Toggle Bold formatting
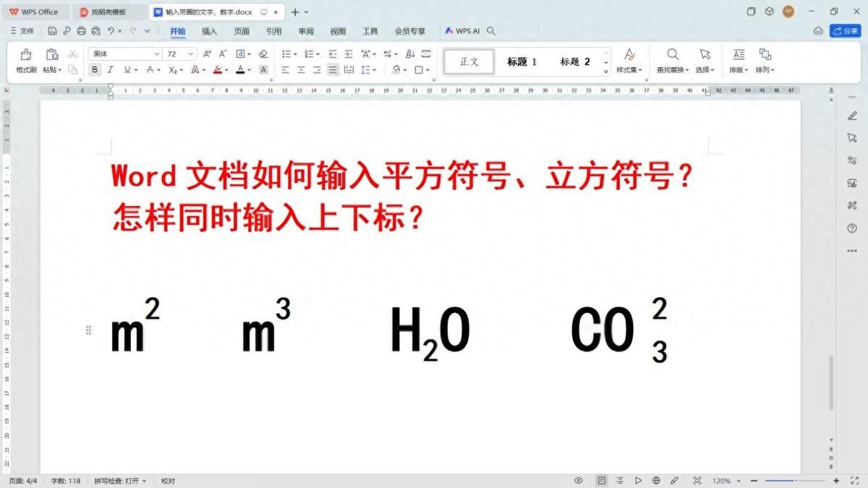The width and height of the screenshot is (868, 488). (x=95, y=70)
